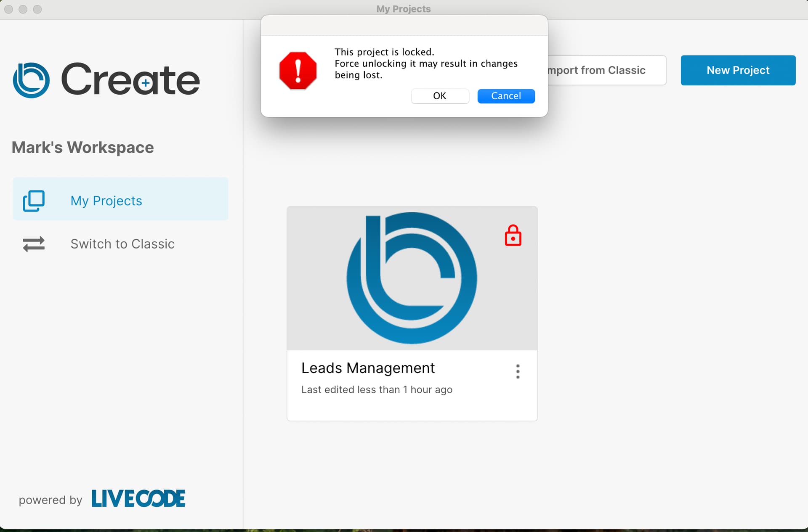Click the Create wordmark text
The height and width of the screenshot is (532, 808).
(x=130, y=80)
